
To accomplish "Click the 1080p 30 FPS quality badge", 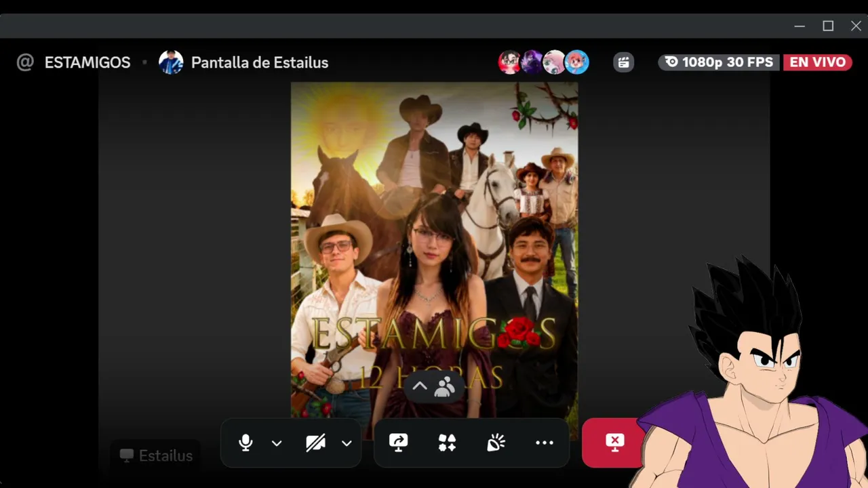I will [720, 62].
